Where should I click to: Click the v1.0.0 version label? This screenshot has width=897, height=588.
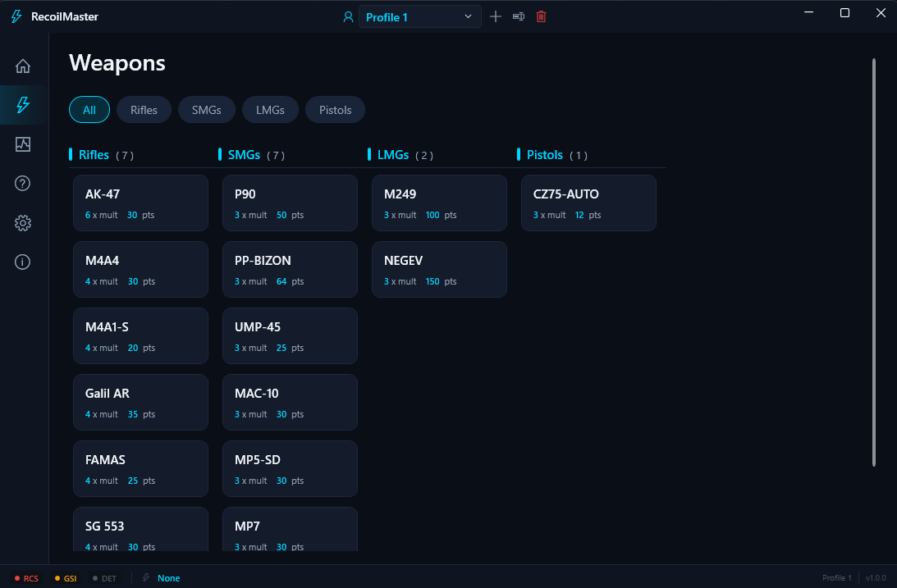point(876,578)
